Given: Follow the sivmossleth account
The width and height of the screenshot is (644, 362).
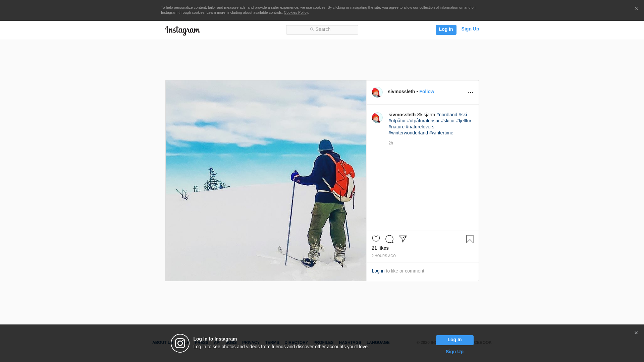Looking at the screenshot, I should click(426, 92).
